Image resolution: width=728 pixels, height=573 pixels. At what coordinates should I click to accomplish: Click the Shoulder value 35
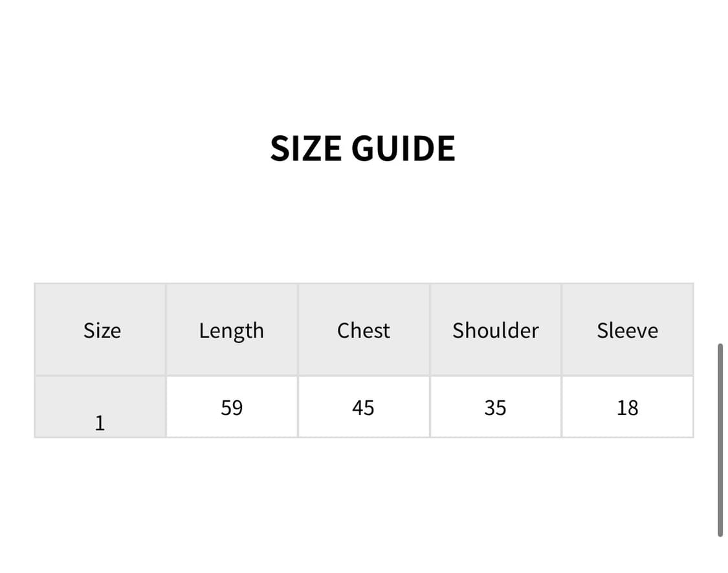495,408
